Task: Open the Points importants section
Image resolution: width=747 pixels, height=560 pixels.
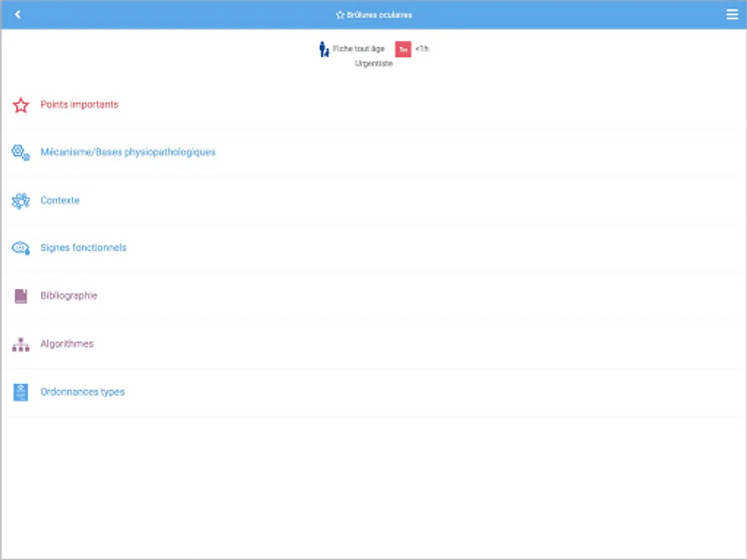Action: (x=374, y=105)
